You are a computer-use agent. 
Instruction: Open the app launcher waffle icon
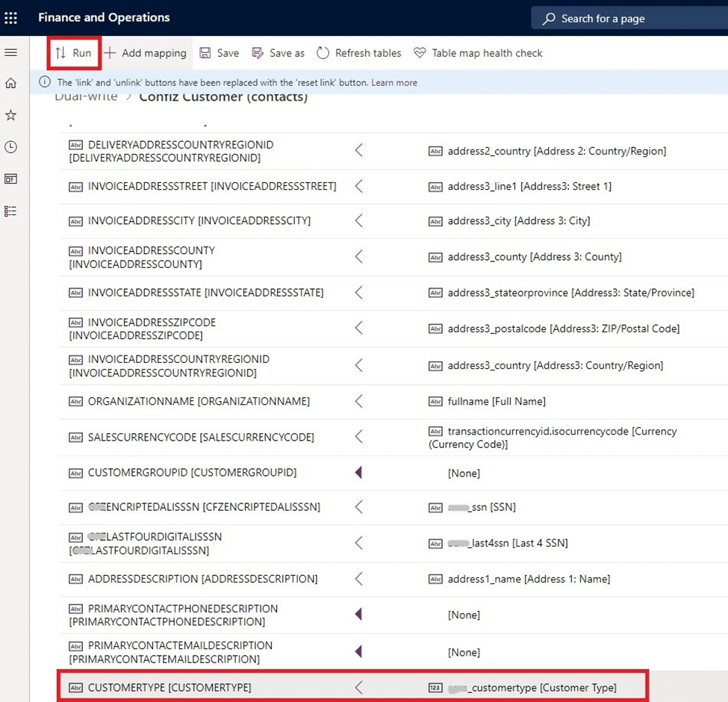pos(10,18)
